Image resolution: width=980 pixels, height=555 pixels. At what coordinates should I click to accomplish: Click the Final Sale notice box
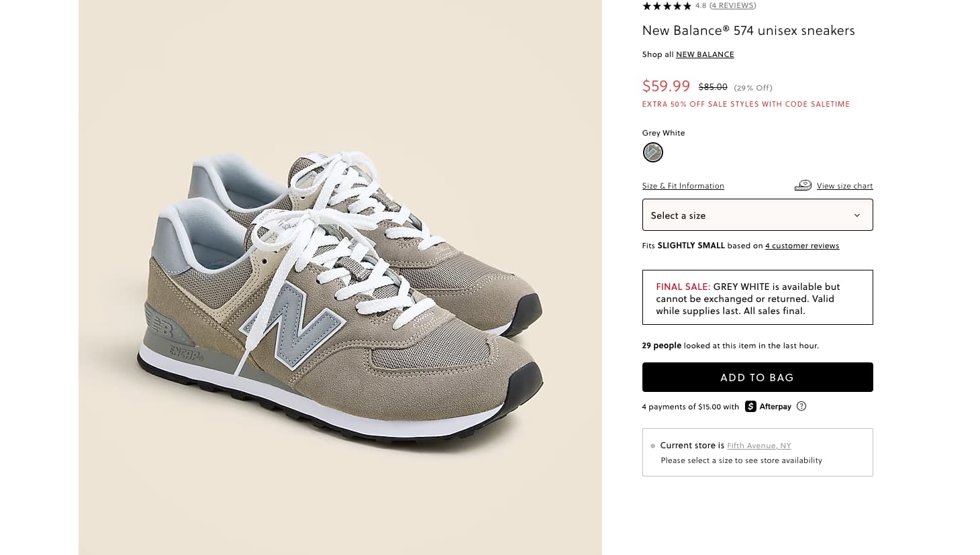click(757, 297)
